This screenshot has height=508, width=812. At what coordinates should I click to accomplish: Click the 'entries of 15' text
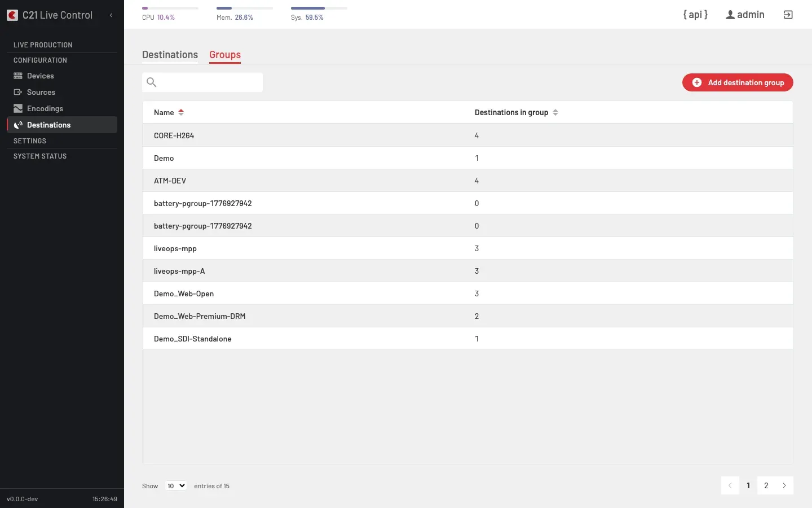pos(211,486)
